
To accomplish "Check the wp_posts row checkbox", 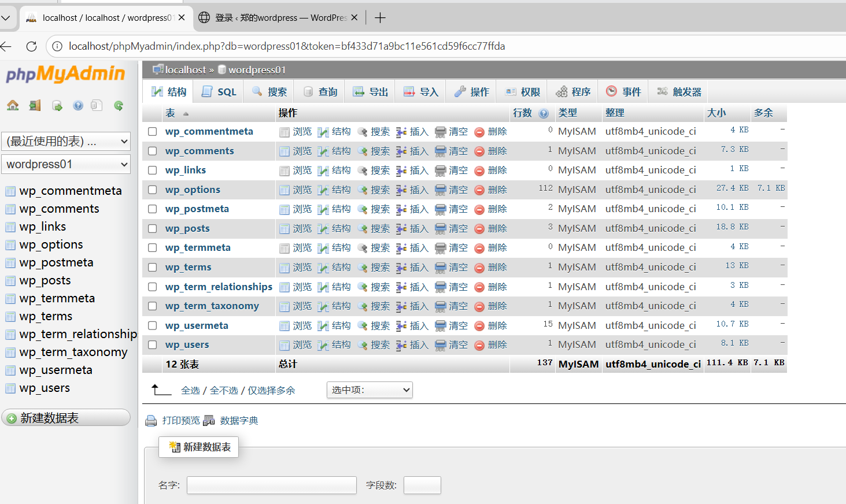I will click(153, 228).
